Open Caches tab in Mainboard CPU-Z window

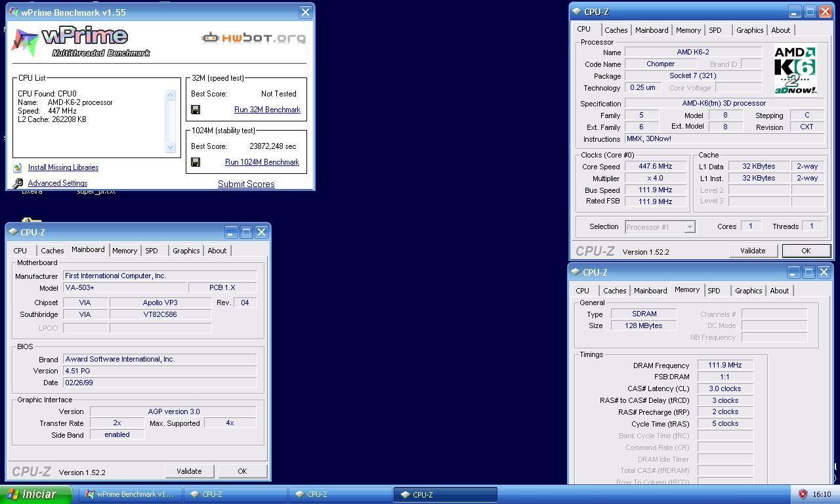coord(52,251)
